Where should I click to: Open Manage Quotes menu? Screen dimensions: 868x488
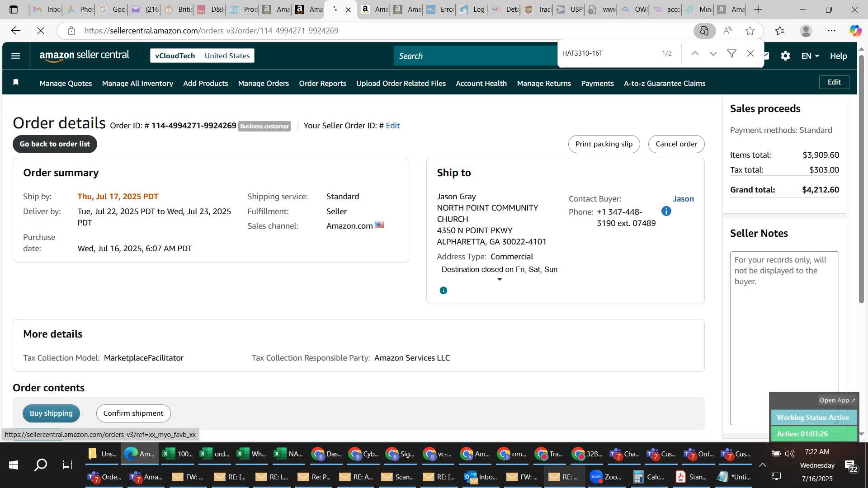coord(66,83)
